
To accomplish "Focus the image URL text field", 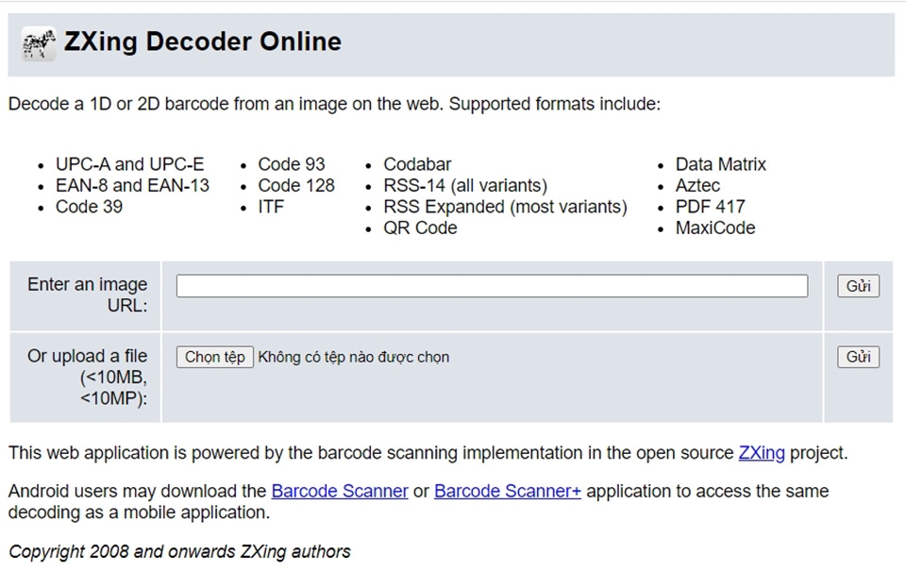I will [x=492, y=286].
